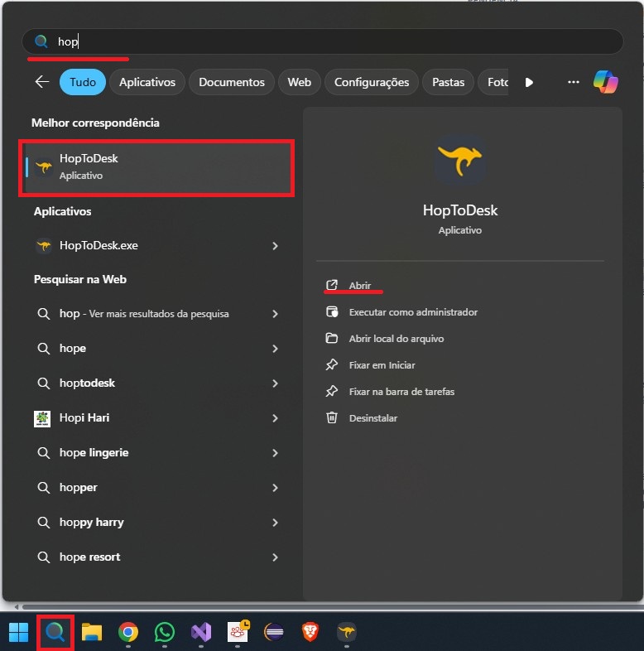Viewport: 644px width, 651px height.
Task: Expand the Hopi Hari suggestion arrow
Action: (275, 418)
